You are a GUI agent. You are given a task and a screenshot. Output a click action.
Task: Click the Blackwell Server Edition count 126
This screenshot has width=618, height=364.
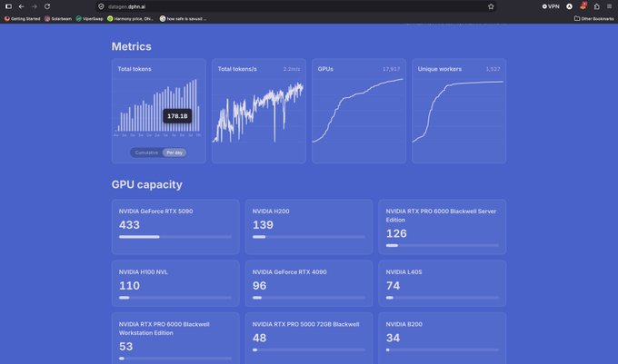click(396, 234)
